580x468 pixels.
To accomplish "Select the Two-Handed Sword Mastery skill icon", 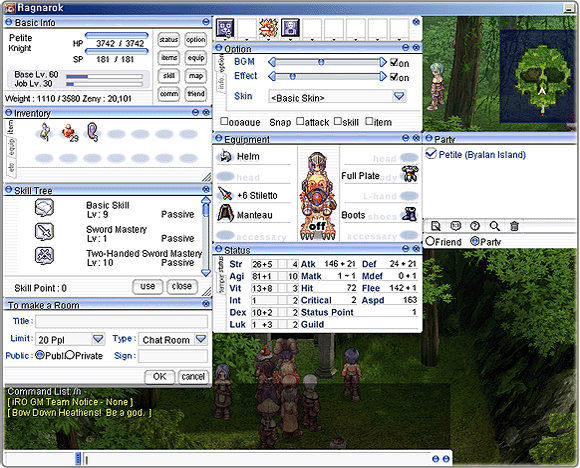I will click(x=44, y=255).
